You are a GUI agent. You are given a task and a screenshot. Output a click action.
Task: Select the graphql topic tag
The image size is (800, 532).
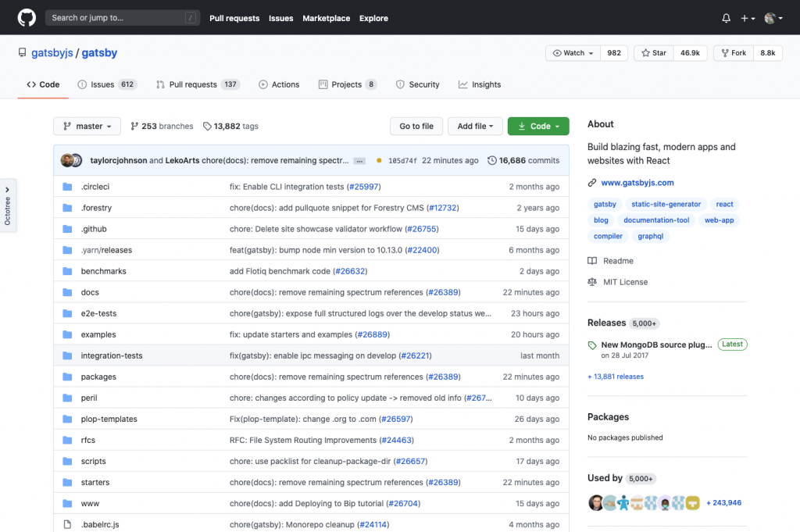point(651,236)
